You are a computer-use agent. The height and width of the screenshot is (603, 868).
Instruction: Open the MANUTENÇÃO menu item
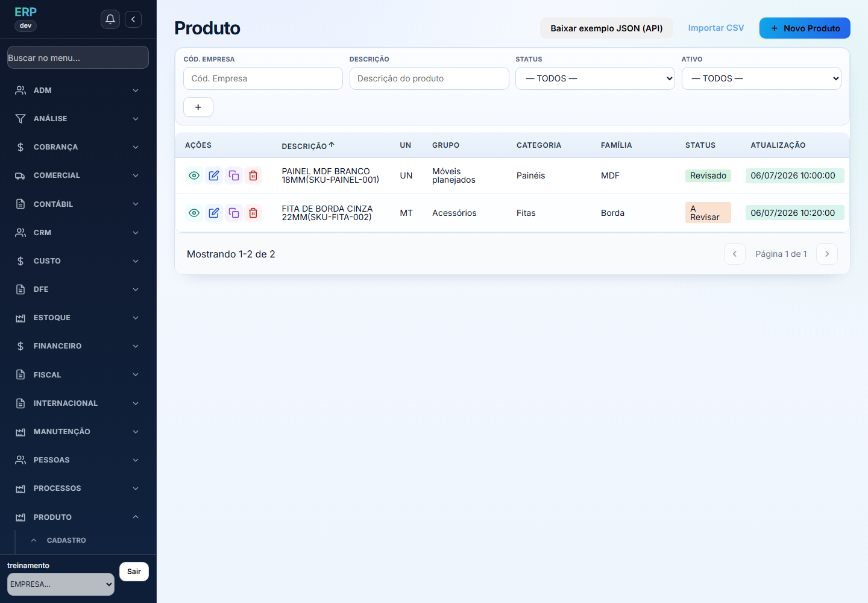tap(78, 432)
